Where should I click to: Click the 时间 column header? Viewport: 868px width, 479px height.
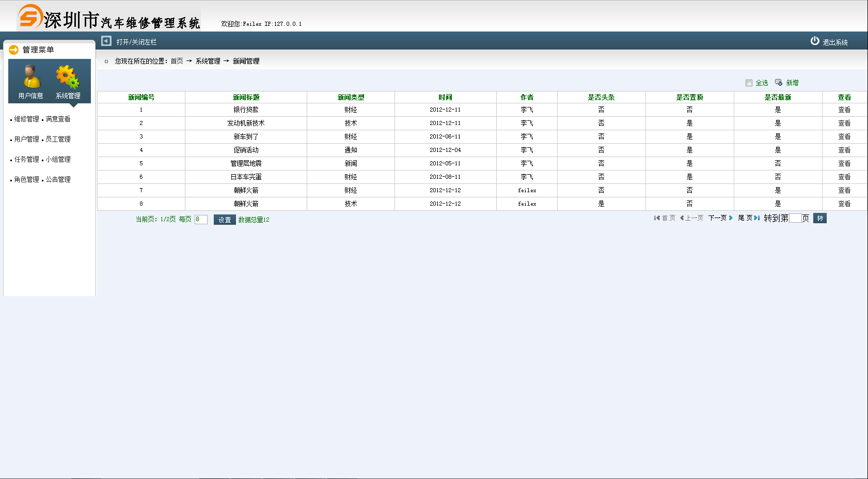[445, 97]
